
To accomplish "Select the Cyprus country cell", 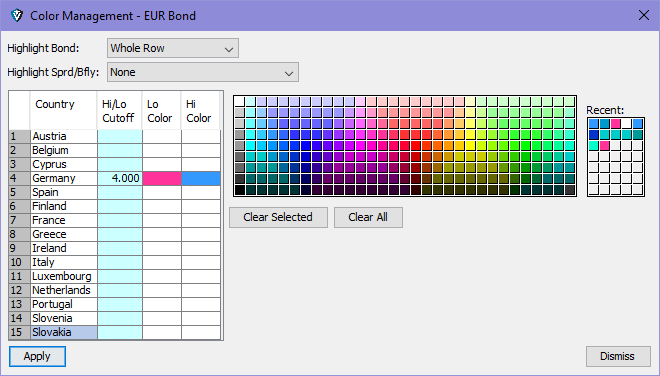I will 64,164.
